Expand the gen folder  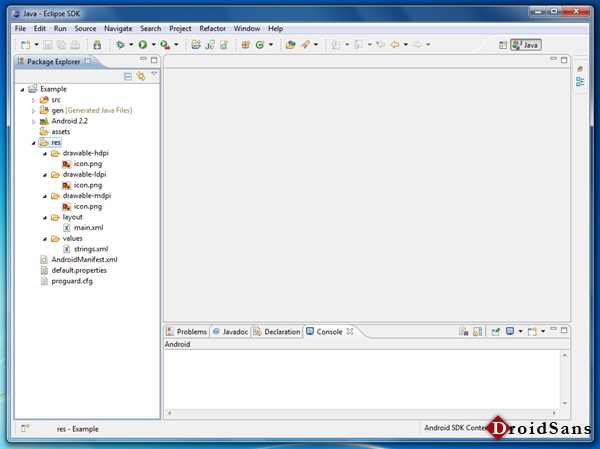[33, 111]
